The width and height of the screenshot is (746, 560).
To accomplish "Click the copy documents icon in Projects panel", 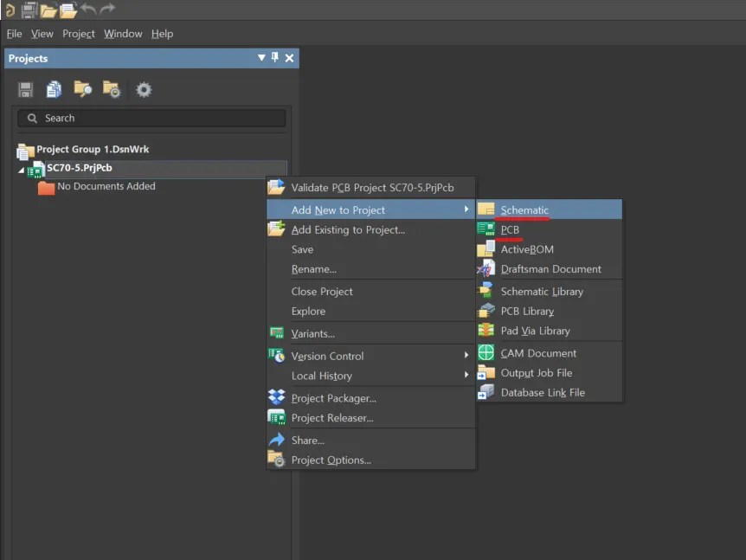I will 54,89.
